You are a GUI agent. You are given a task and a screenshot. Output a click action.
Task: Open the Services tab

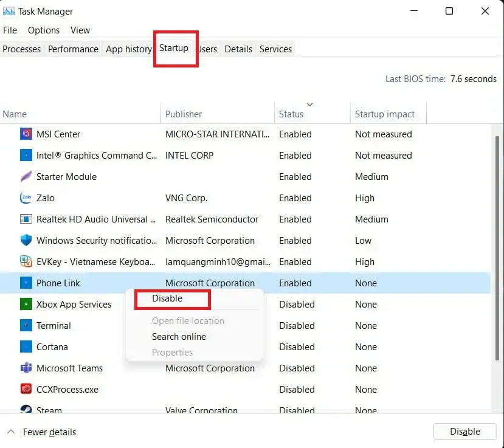(x=275, y=49)
